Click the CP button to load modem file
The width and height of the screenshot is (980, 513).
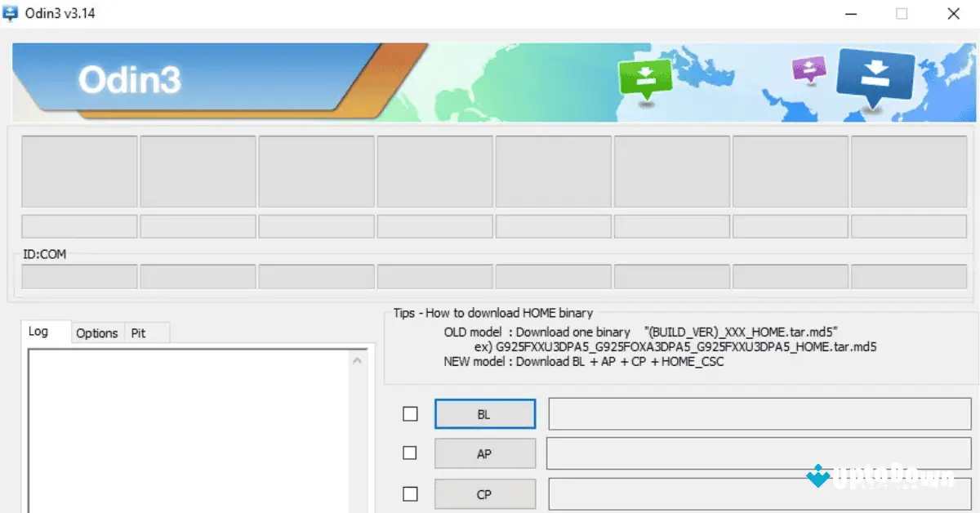[484, 493]
